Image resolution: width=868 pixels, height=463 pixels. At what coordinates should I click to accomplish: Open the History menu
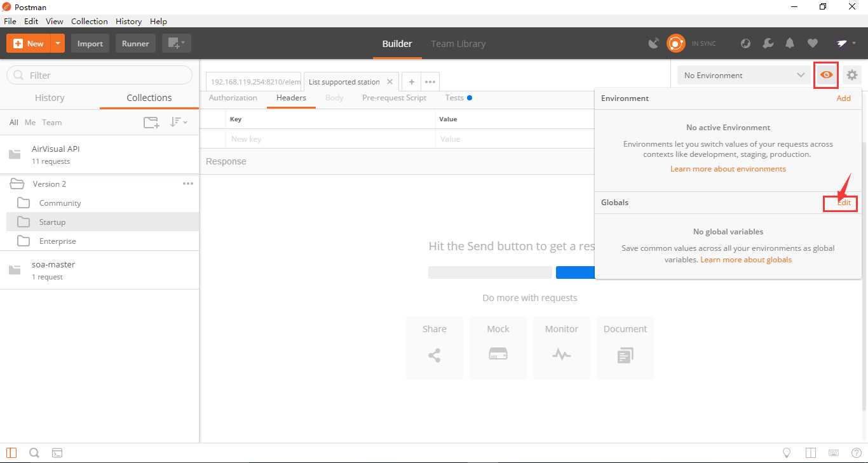pos(129,21)
